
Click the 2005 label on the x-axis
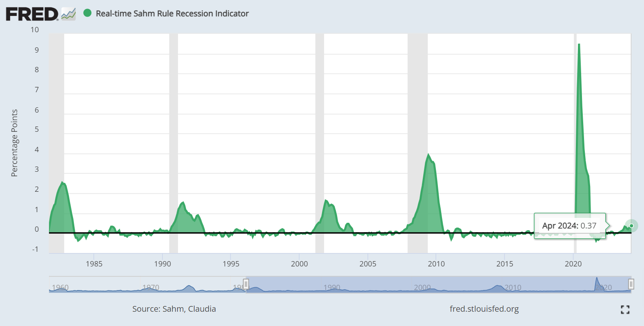point(368,264)
